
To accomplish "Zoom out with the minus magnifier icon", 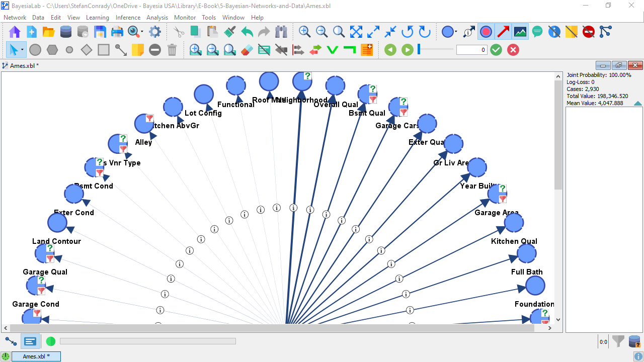I will 321,32.
